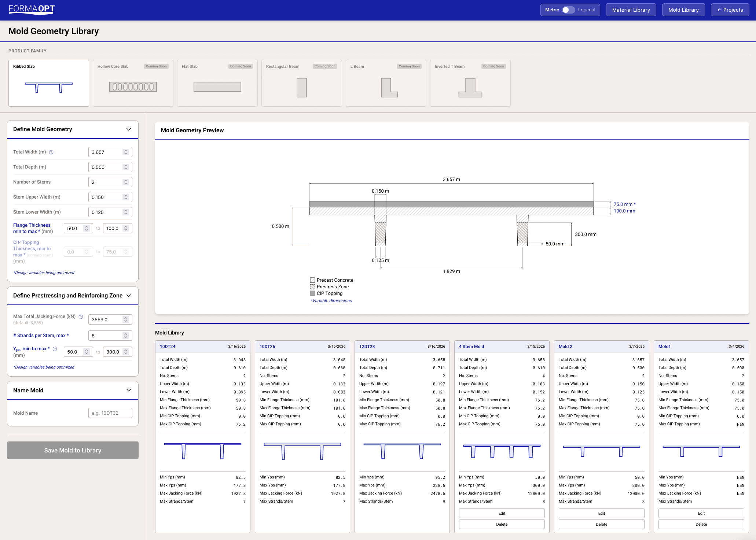Toggle the Metric/Imperial units switch
This screenshot has height=540, width=756.
click(568, 10)
